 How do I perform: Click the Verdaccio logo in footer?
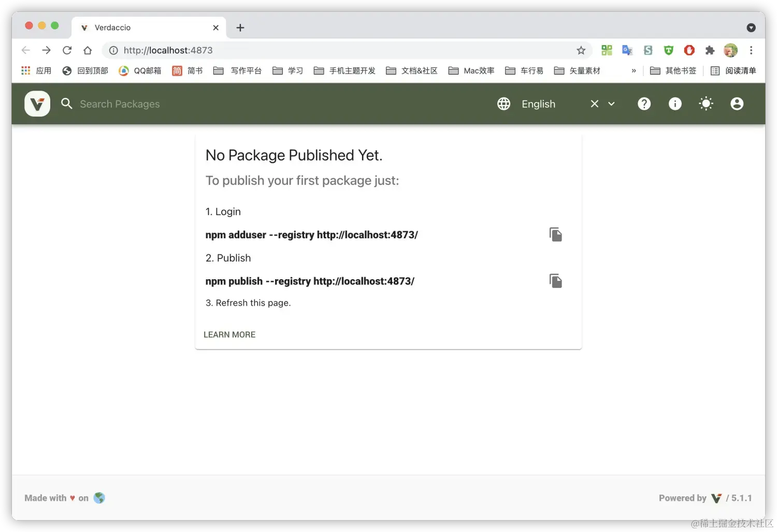(716, 498)
